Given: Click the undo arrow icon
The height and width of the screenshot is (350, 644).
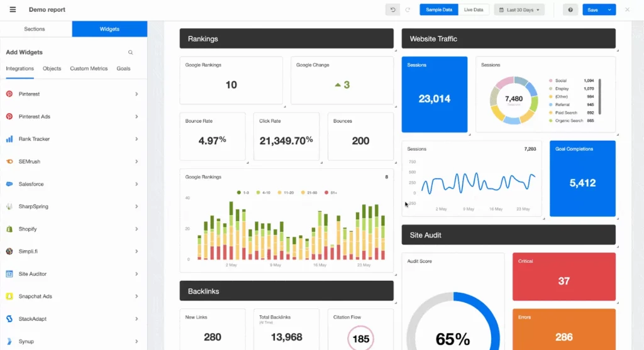Looking at the screenshot, I should click(x=393, y=10).
